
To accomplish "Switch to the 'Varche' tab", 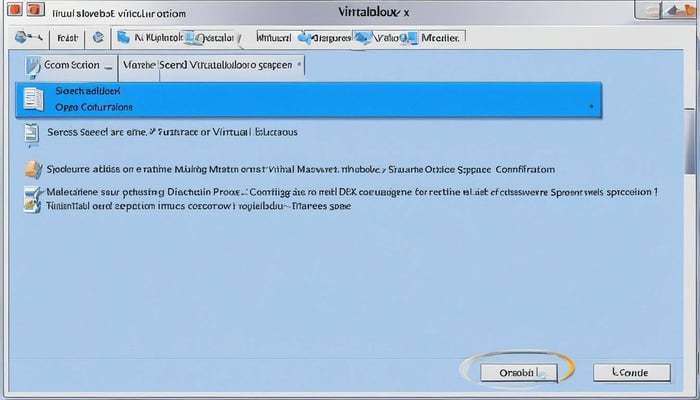I will [x=139, y=65].
